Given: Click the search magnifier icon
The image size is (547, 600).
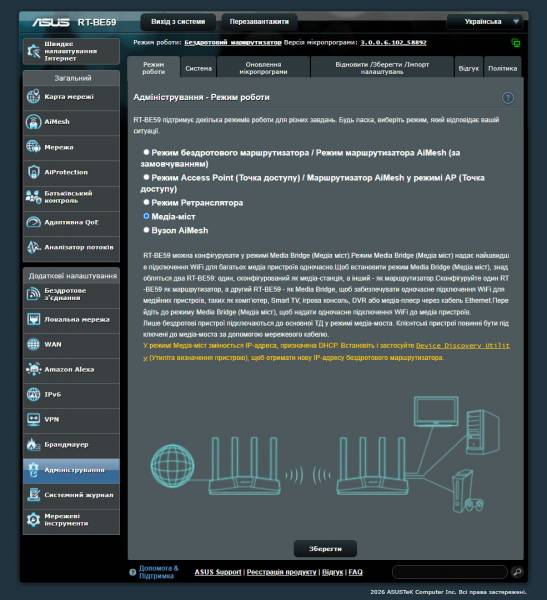Looking at the screenshot, I should point(517,572).
